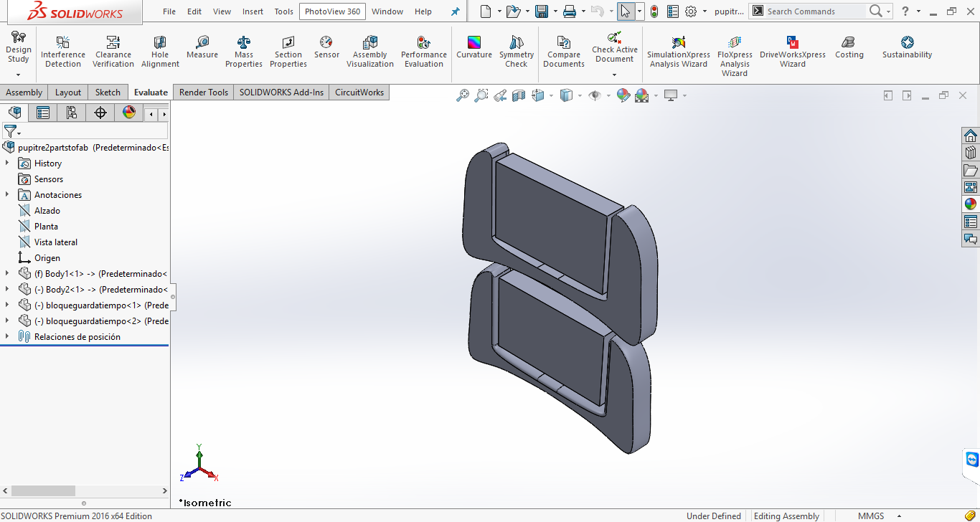Switch to the Sketch tab
980x522 pixels.
(x=108, y=92)
